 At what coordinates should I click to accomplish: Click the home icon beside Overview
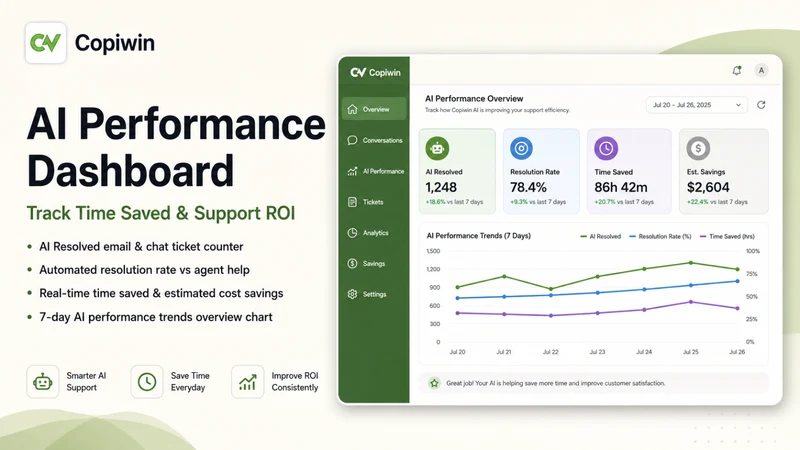point(352,109)
